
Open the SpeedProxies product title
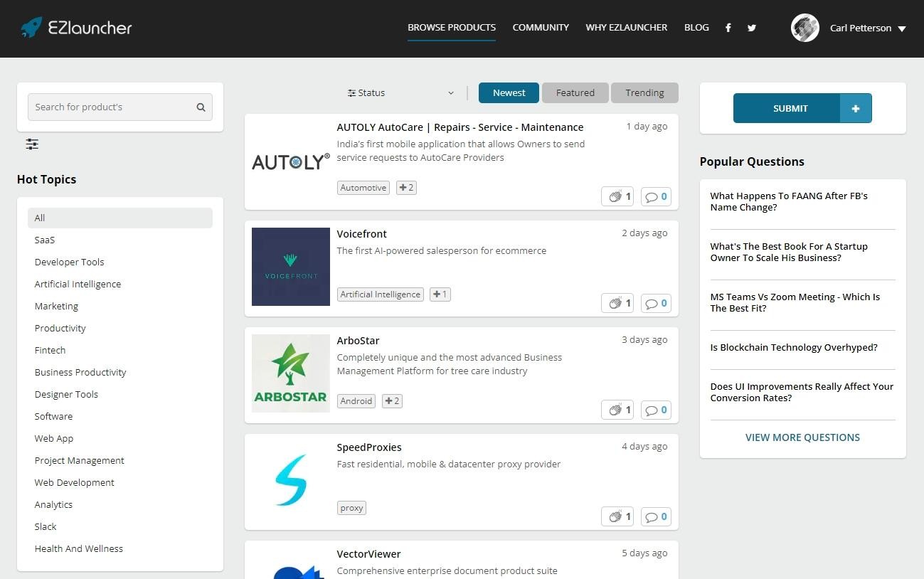tap(369, 447)
